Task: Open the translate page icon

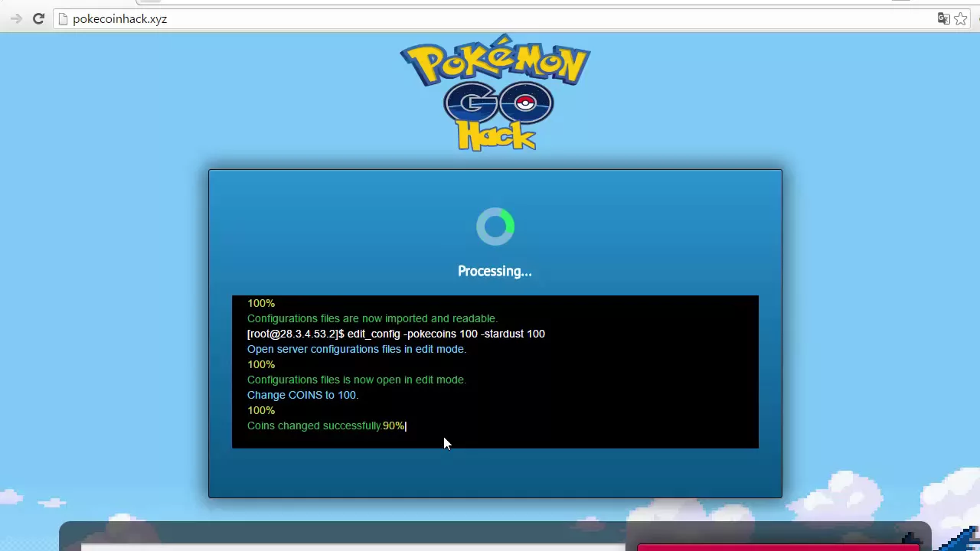Action: [944, 19]
